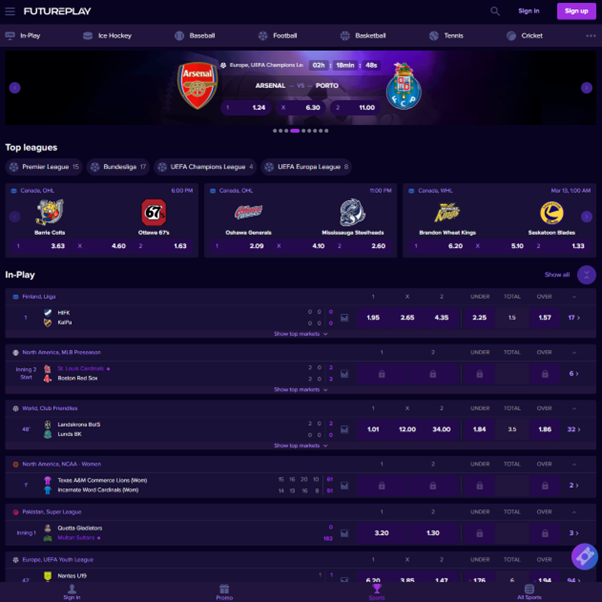Go to next banner with right arrow
The image size is (602, 602).
586,88
